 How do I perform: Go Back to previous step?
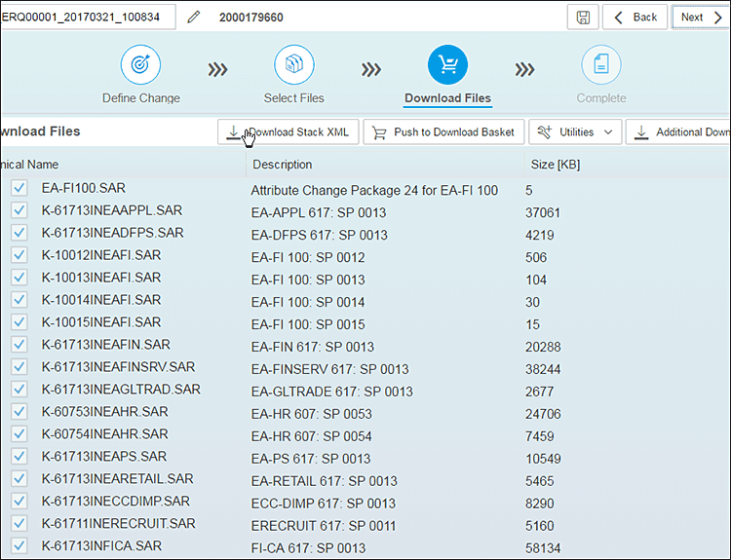click(x=635, y=18)
